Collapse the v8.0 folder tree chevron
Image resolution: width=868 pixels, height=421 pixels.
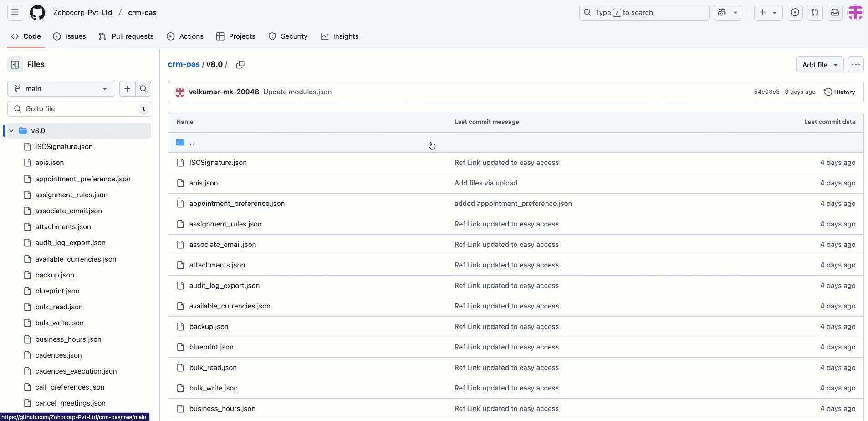pyautogui.click(x=11, y=131)
